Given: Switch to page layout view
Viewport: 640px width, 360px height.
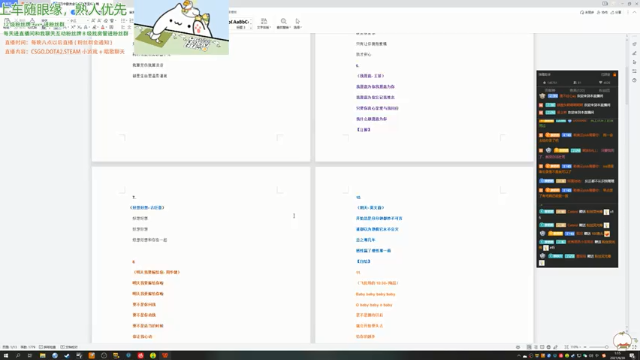Looking at the screenshot, I should tap(529, 347).
